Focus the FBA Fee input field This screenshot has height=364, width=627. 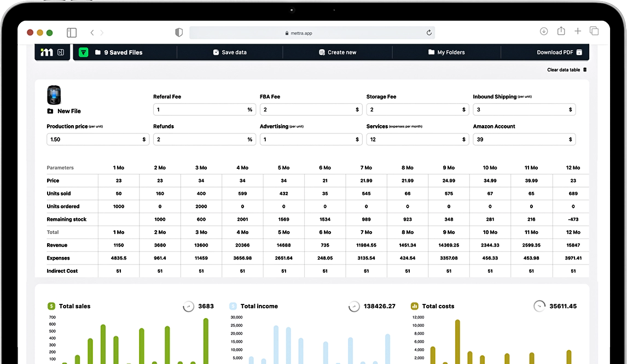311,109
